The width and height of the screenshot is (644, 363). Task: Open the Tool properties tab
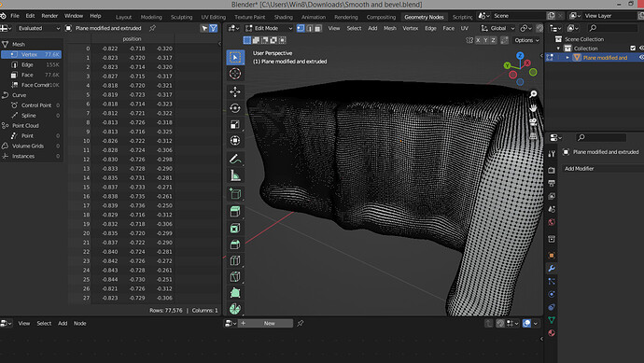pyautogui.click(x=552, y=154)
